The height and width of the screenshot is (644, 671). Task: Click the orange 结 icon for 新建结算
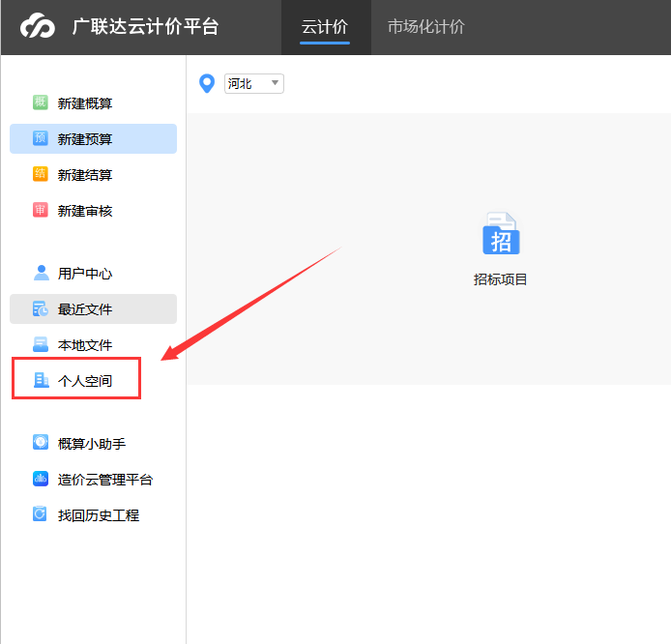click(41, 174)
